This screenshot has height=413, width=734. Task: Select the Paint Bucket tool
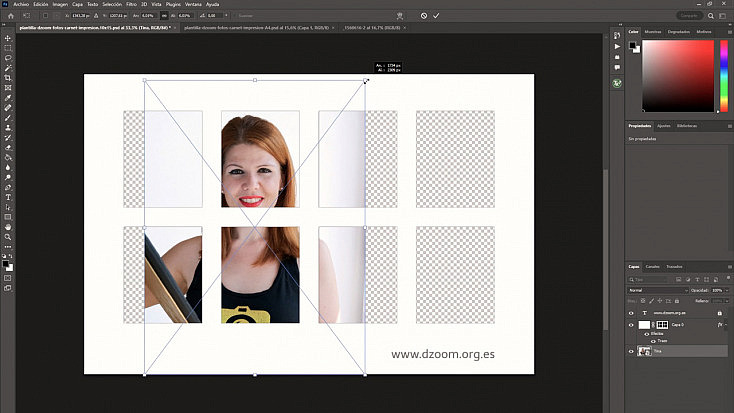point(8,157)
